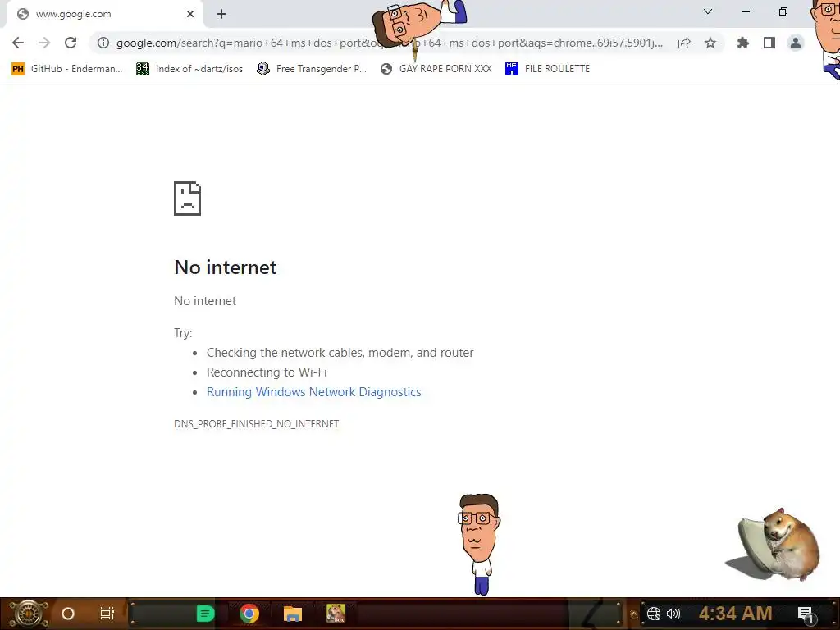Viewport: 840px width, 630px height.
Task: Open the FILE ROULETTE bookmark
Action: (547, 69)
